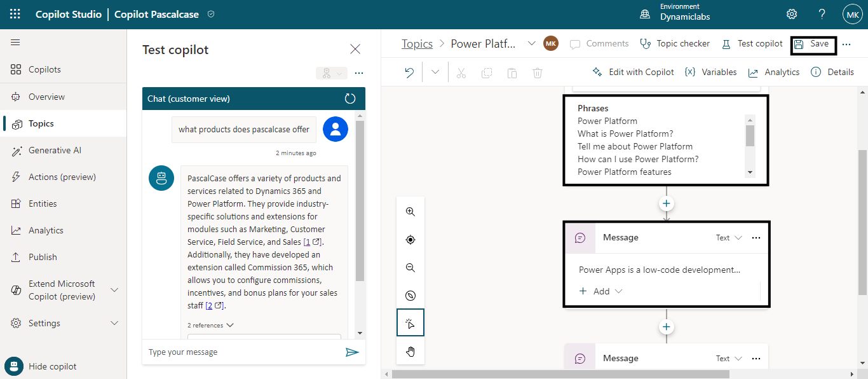Viewport: 868px width, 379px height.
Task: Click the chat restart refresh icon
Action: tap(350, 99)
